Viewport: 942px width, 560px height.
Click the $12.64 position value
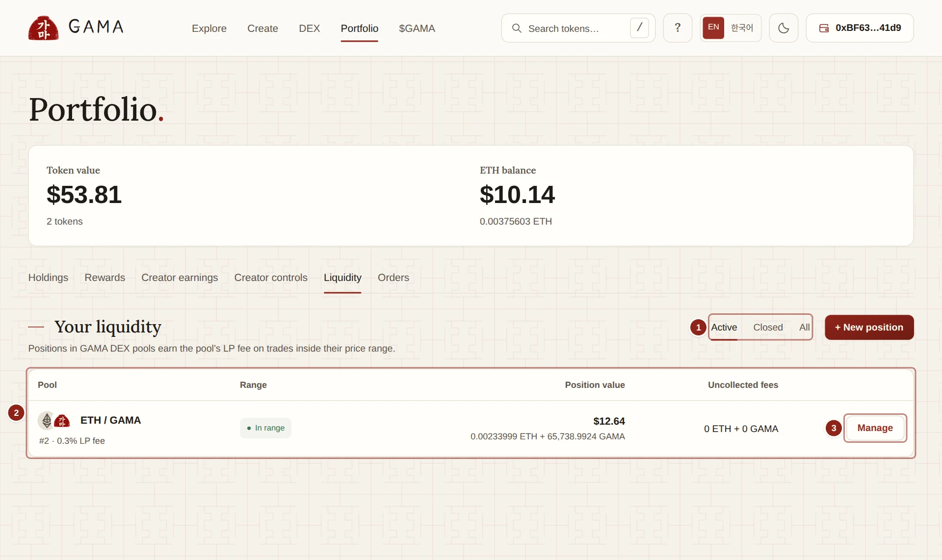[609, 421]
